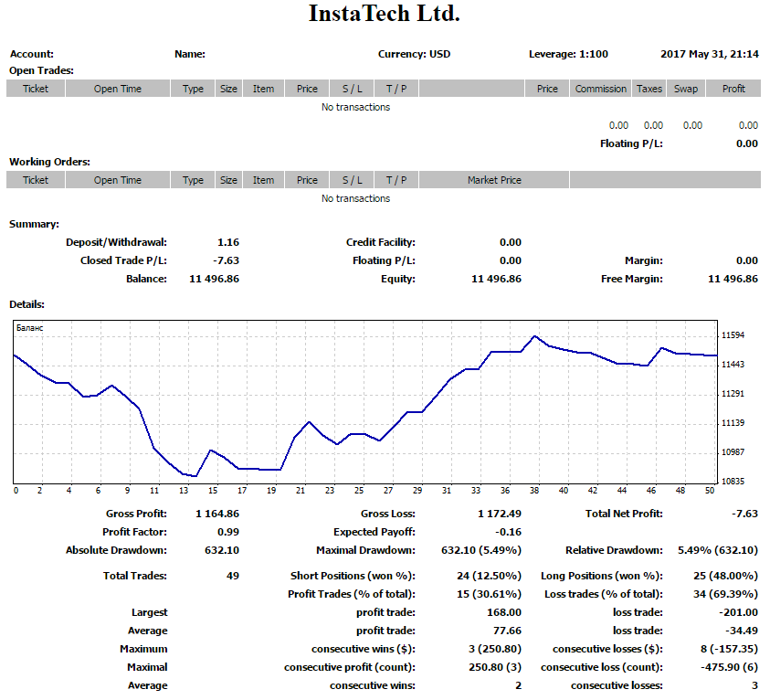
Task: Click 'No transactions' under Open Trades
Action: (355, 107)
